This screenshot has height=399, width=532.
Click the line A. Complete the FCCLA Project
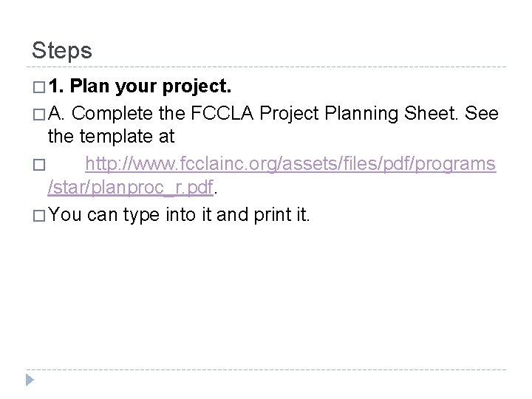(273, 113)
